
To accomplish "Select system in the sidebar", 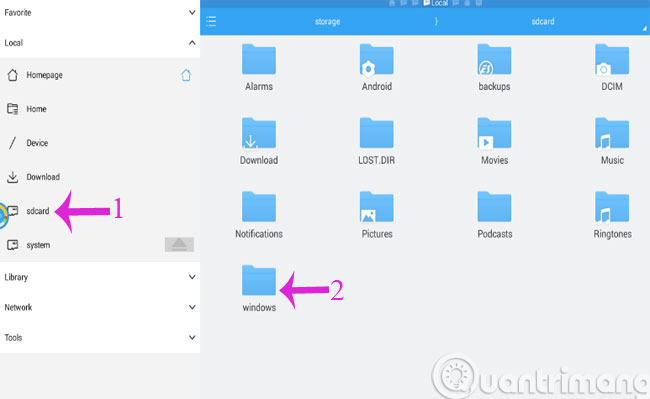I will click(x=100, y=245).
